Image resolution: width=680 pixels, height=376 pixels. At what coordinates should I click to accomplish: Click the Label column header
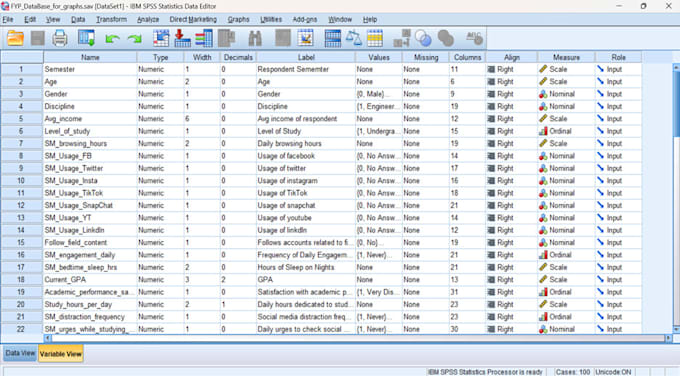(306, 57)
